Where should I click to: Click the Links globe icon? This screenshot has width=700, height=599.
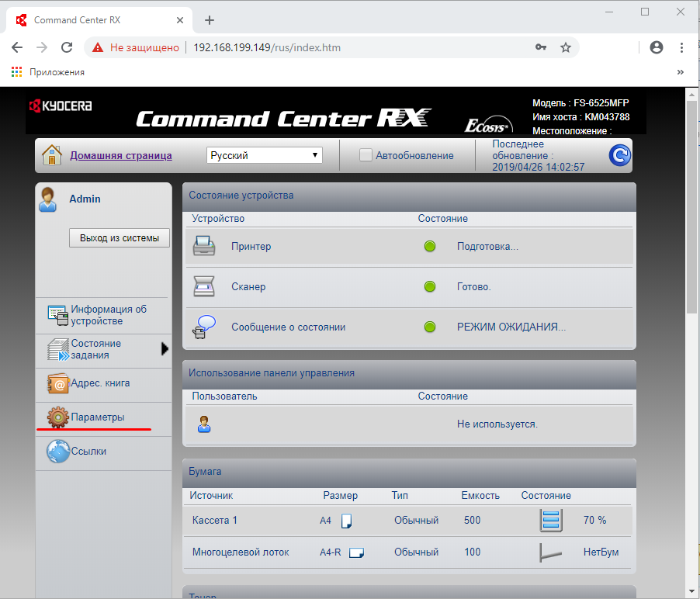pos(58,452)
